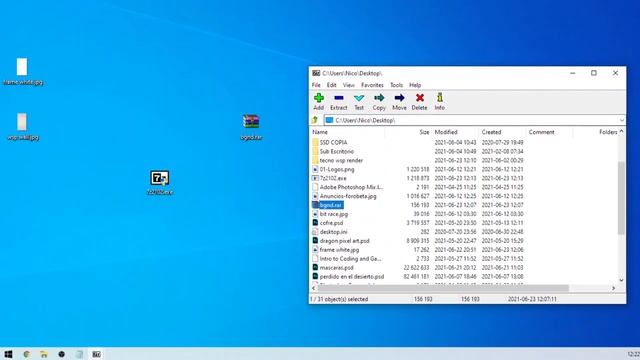Image resolution: width=640 pixels, height=360 pixels.
Task: Select the 7z installer desktop icon
Action: [160, 182]
